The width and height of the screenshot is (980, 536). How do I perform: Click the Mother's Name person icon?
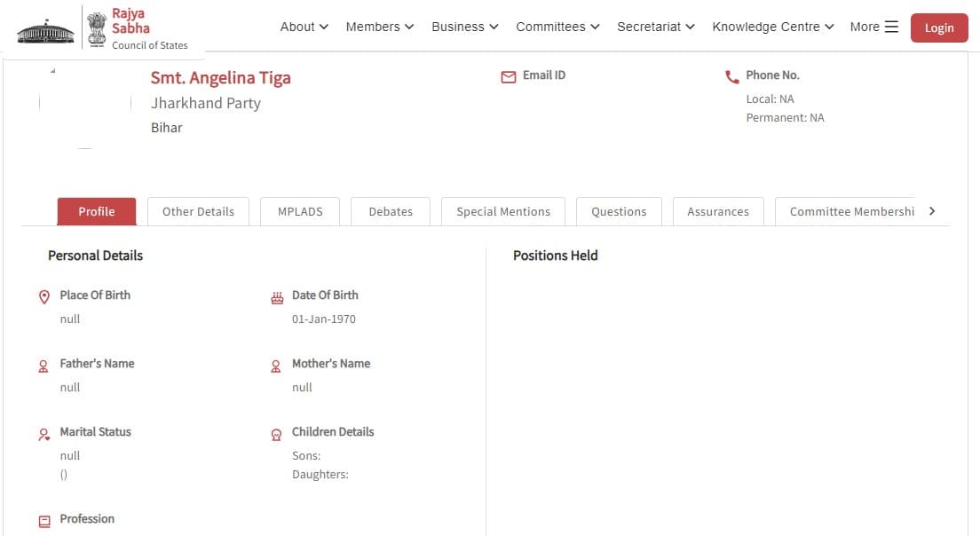coord(276,366)
